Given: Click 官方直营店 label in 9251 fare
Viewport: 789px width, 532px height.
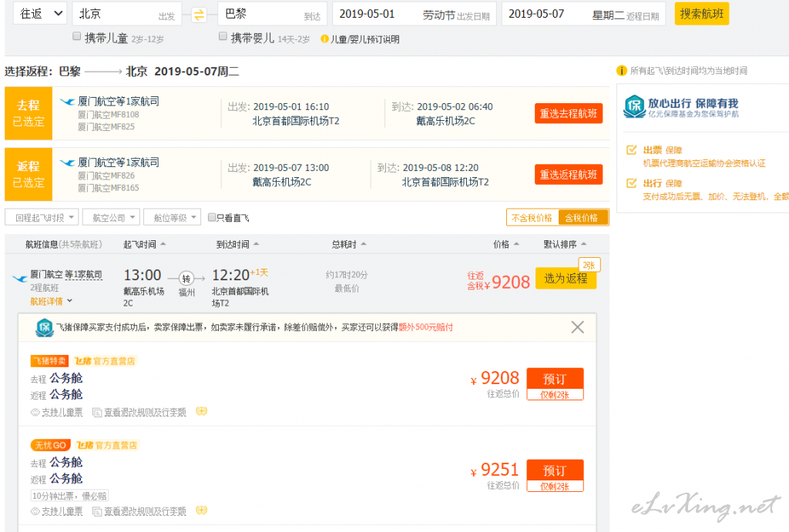Looking at the screenshot, I should point(116,445).
